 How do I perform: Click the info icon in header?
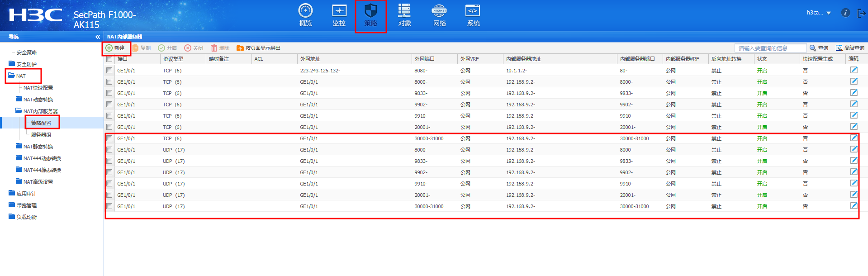pos(845,13)
